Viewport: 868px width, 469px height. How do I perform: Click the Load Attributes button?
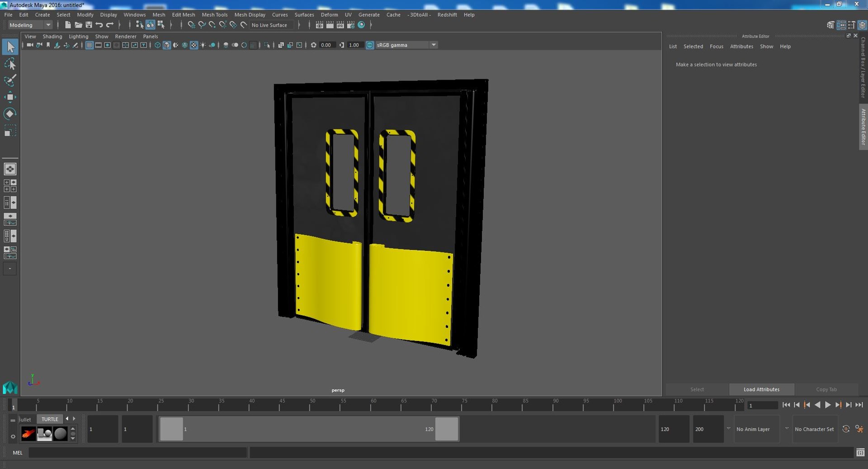pos(761,389)
